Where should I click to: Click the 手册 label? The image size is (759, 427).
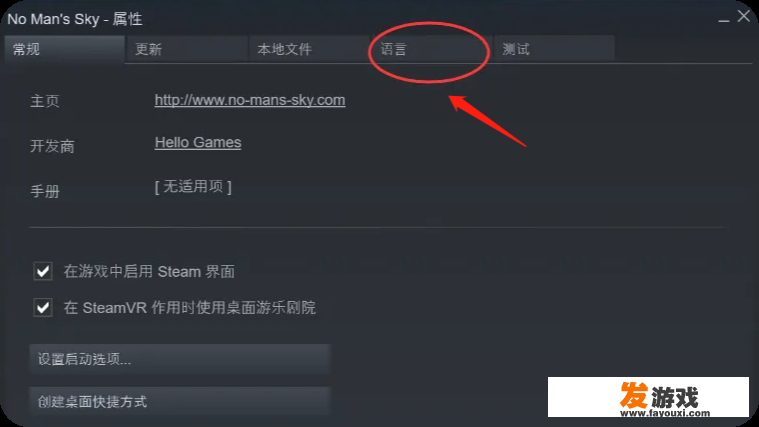pyautogui.click(x=45, y=191)
